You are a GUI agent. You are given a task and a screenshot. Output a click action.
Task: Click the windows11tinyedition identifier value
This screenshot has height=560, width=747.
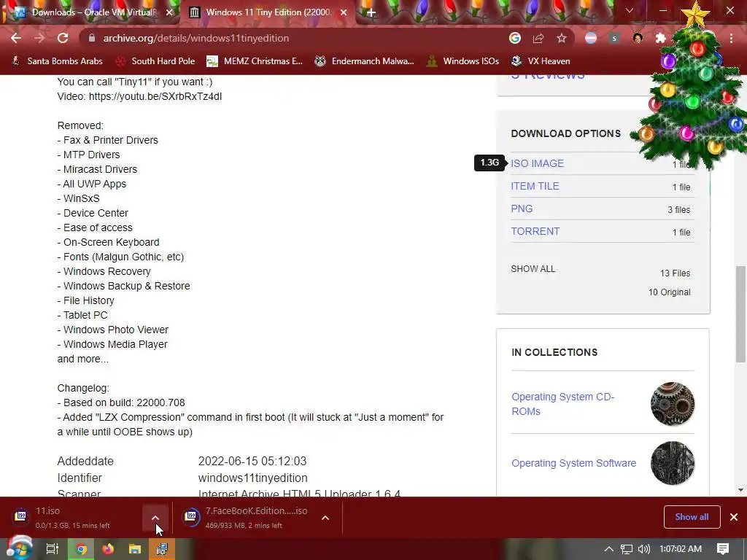coord(252,478)
